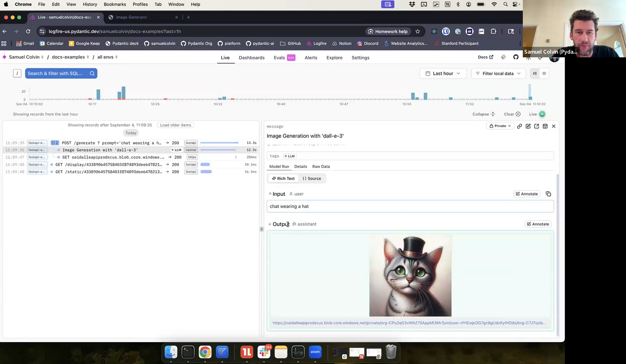
Task: Select the Rich Text view
Action: point(283,178)
